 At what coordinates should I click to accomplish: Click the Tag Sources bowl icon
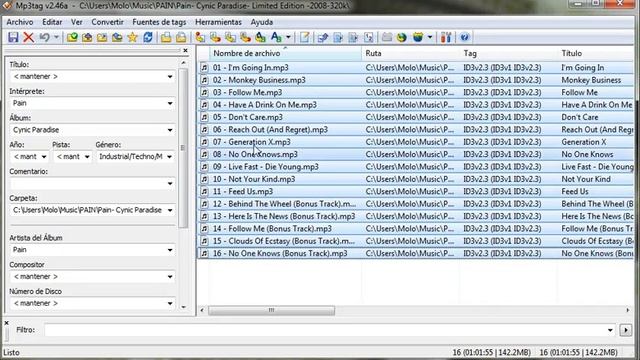point(418,38)
